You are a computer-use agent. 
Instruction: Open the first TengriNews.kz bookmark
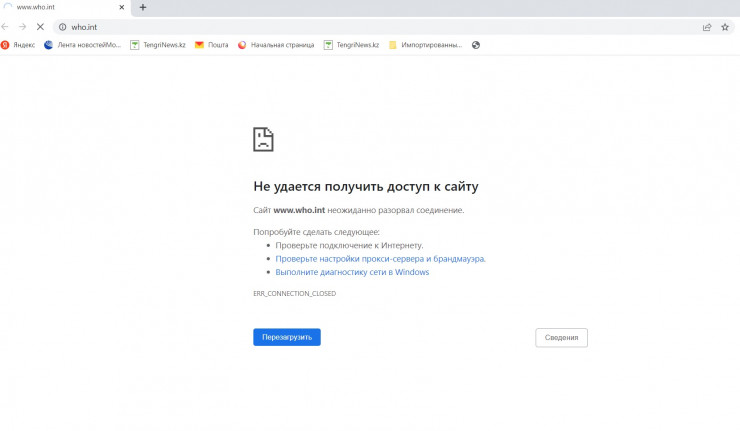158,45
